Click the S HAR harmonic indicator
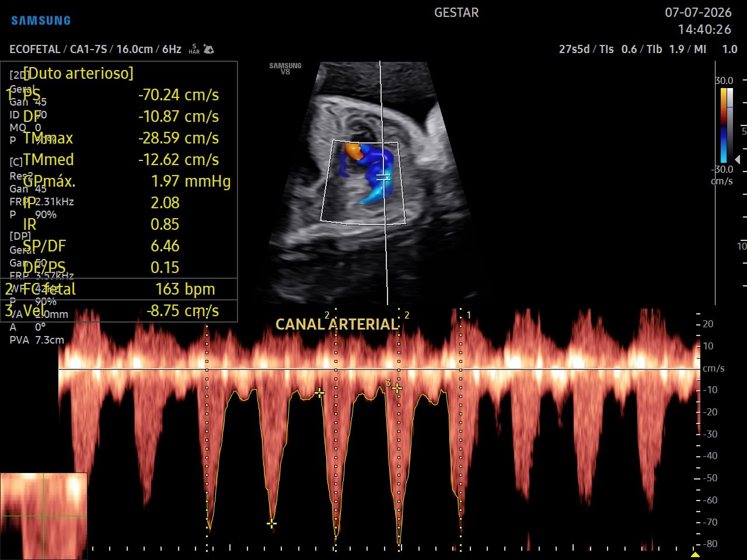This screenshot has height=560, width=747. pyautogui.click(x=194, y=49)
